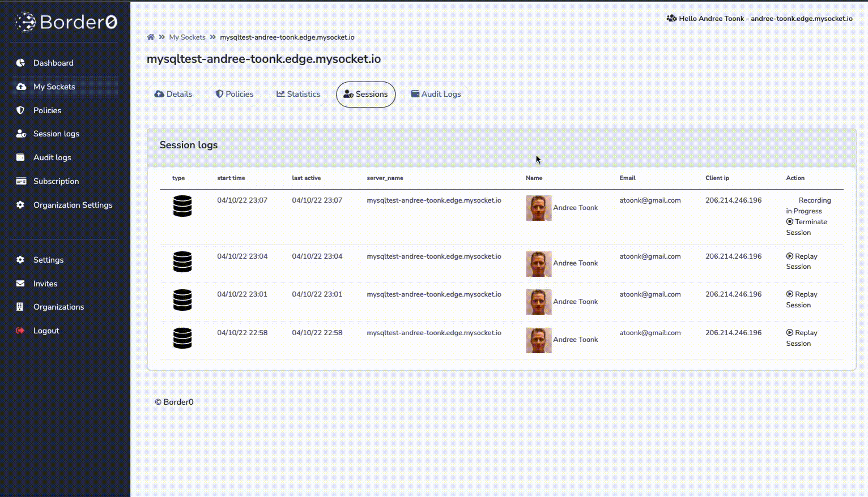Switch to the Audit Logs tab
This screenshot has height=497, width=868.
click(x=436, y=94)
